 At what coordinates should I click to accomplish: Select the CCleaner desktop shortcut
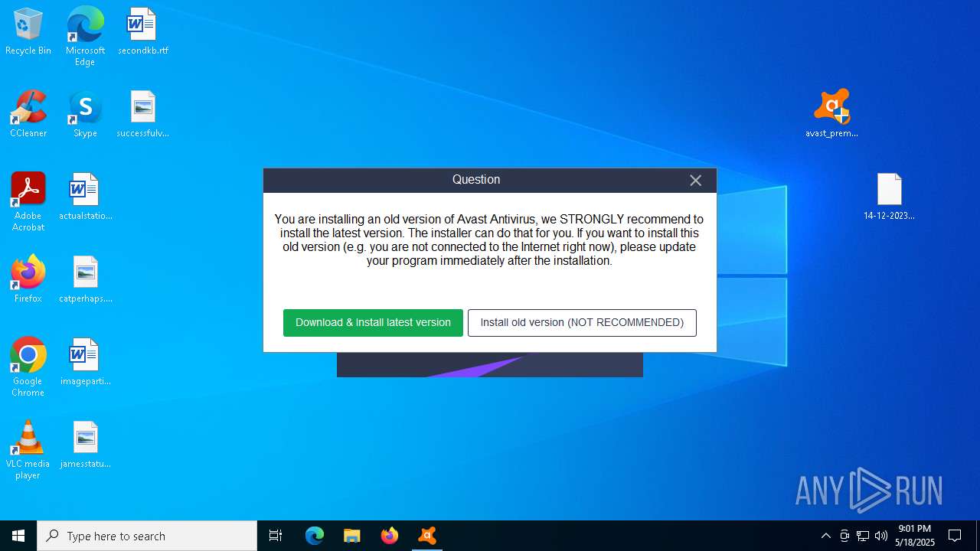(x=28, y=115)
